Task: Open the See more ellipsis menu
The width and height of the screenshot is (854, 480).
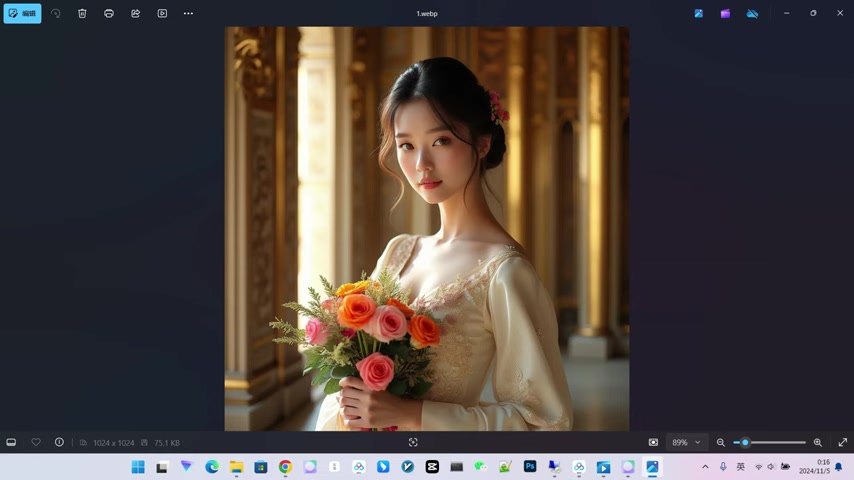Action: tap(188, 14)
